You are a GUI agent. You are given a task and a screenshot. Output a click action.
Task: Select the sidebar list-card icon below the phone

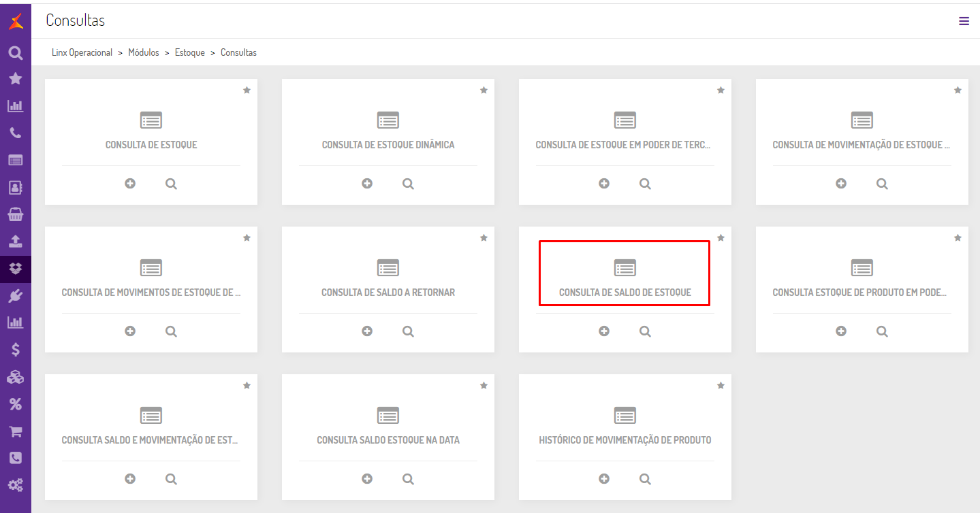[16, 161]
